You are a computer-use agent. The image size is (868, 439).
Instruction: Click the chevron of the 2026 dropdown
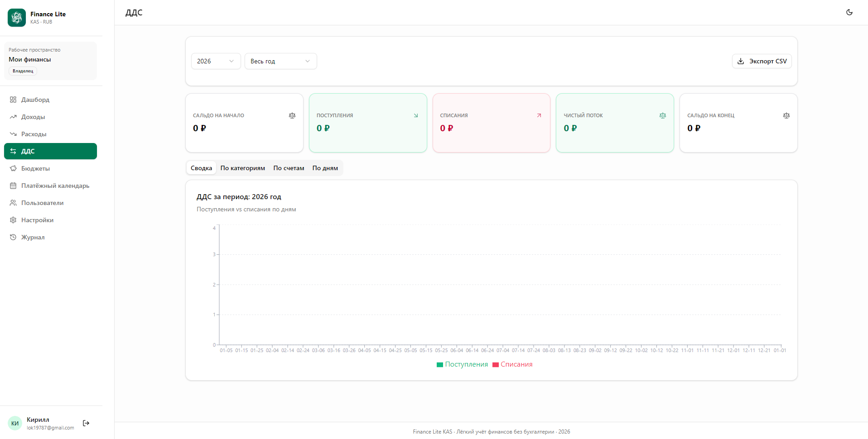coord(231,61)
